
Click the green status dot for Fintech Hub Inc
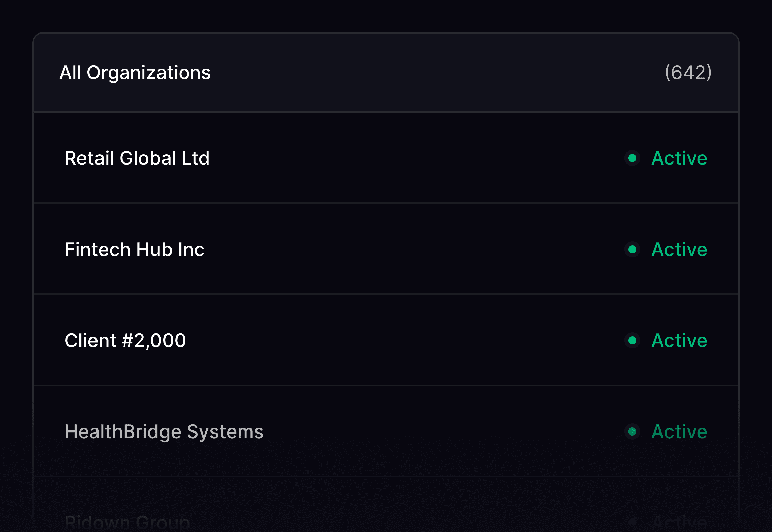632,249
